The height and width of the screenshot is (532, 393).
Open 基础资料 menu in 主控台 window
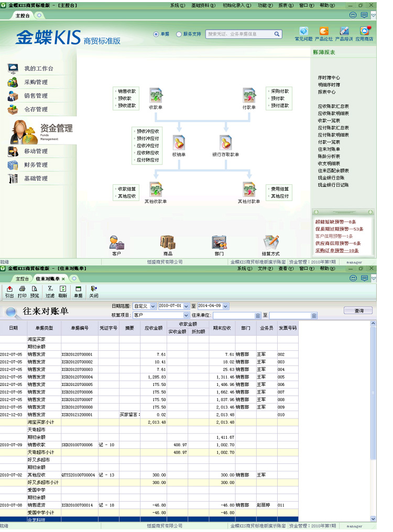(203, 5)
